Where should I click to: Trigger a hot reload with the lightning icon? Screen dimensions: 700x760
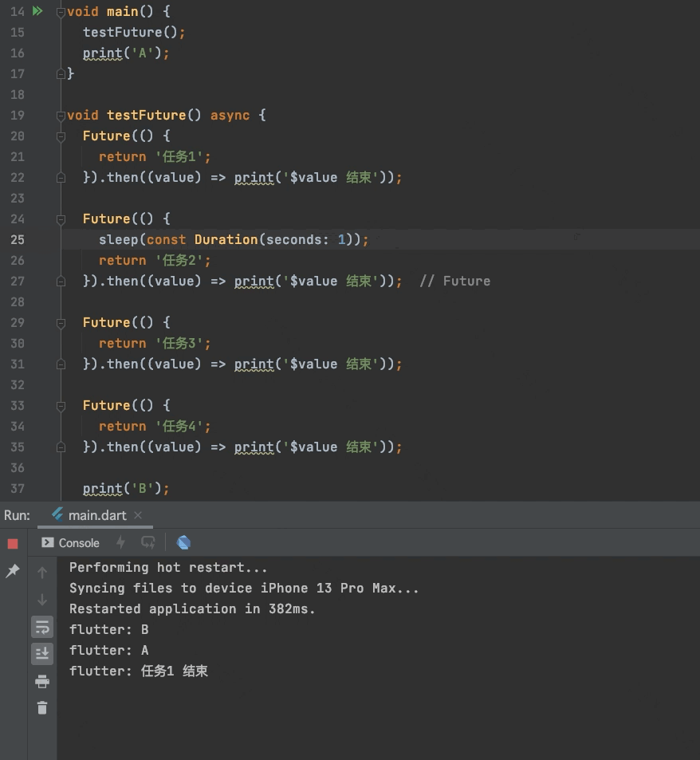point(119,542)
